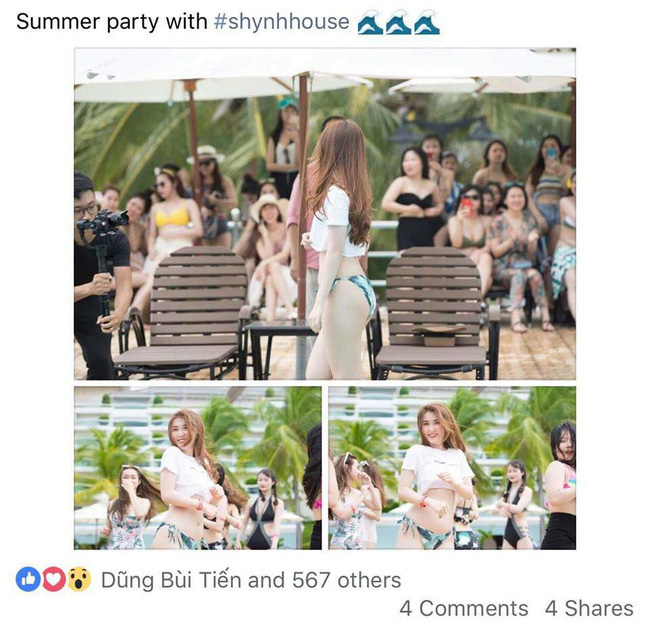Show the '567 others' reactions list
The width and height of the screenshot is (650, 632).
(x=347, y=580)
